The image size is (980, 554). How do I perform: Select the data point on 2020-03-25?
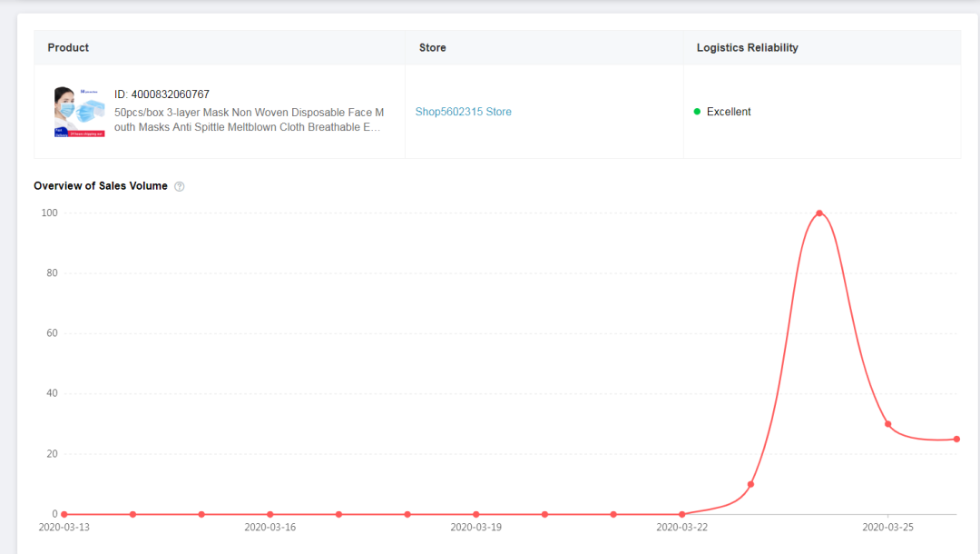887,424
